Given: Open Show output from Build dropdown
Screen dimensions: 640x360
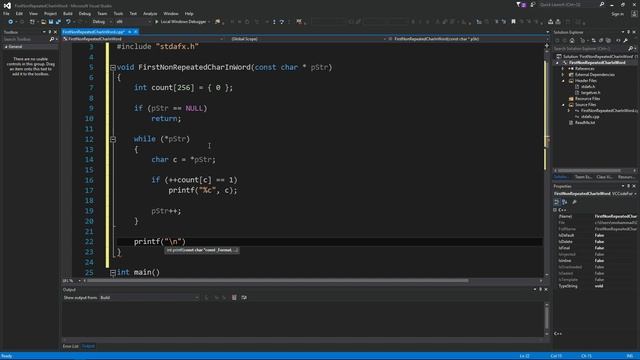Looking at the screenshot, I should (149, 298).
